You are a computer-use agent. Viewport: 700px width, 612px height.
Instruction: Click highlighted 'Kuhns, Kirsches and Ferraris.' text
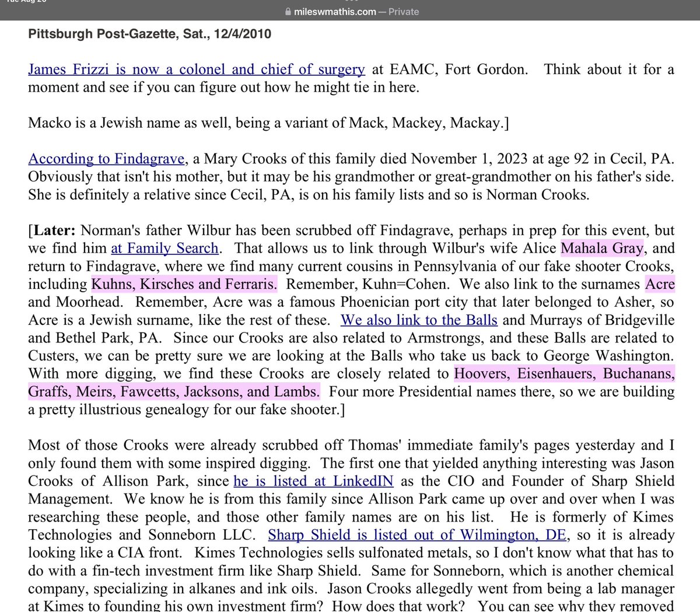coord(184,285)
